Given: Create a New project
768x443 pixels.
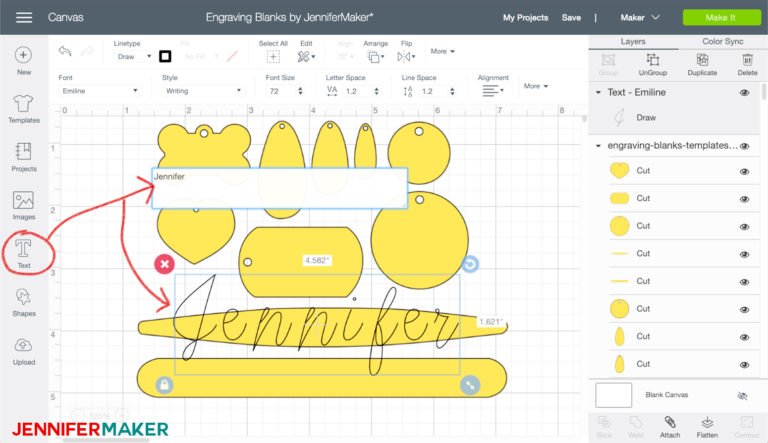Looking at the screenshot, I should [24, 61].
